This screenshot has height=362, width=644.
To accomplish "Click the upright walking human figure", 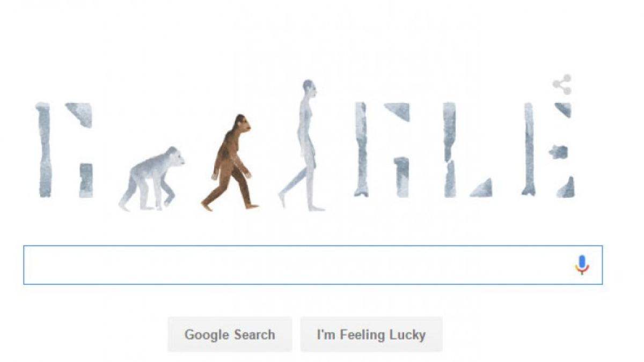I will tap(303, 145).
